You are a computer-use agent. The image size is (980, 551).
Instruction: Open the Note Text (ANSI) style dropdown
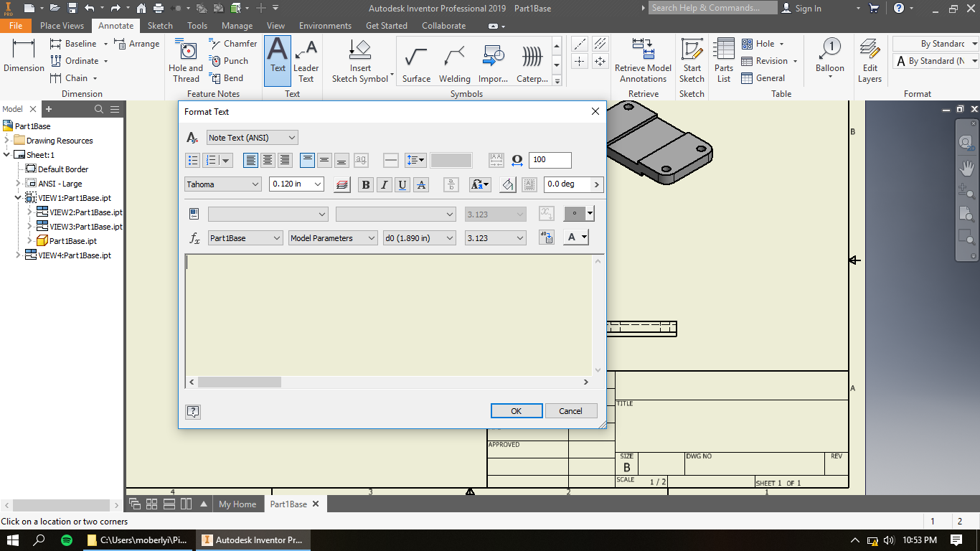253,138
